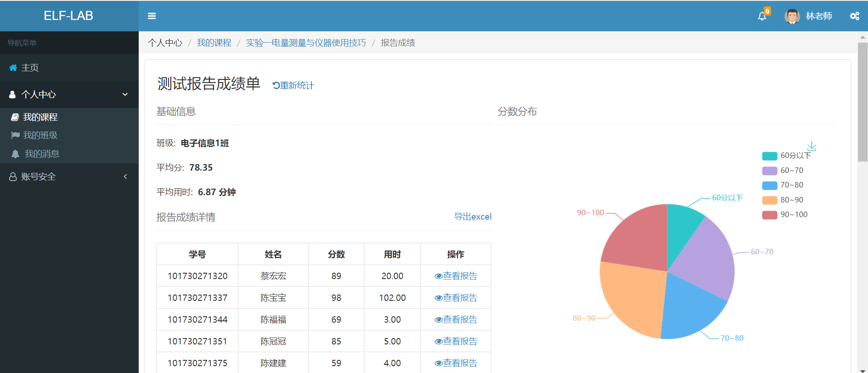
Task: Click the 6.87 分钟 average time value
Action: pos(217,192)
